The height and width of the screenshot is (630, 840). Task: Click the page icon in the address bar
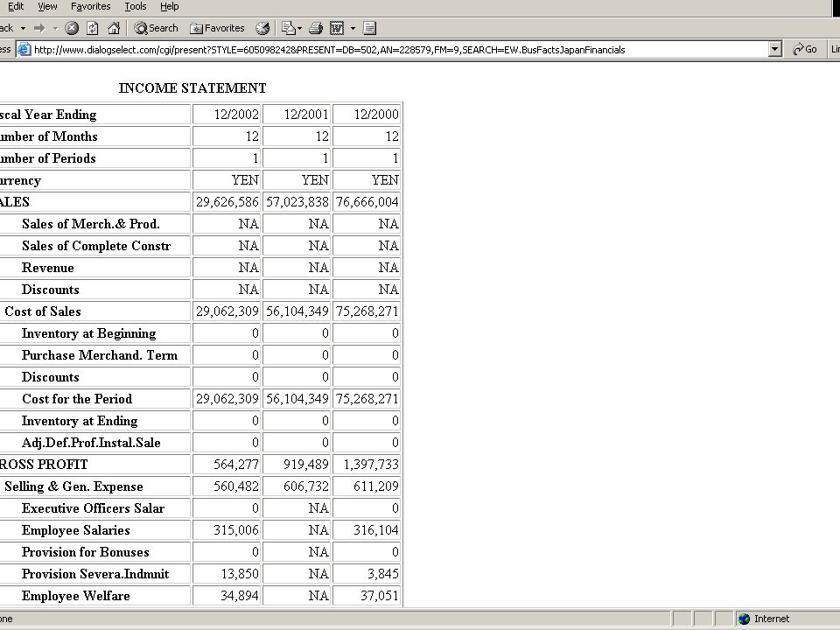[x=24, y=50]
